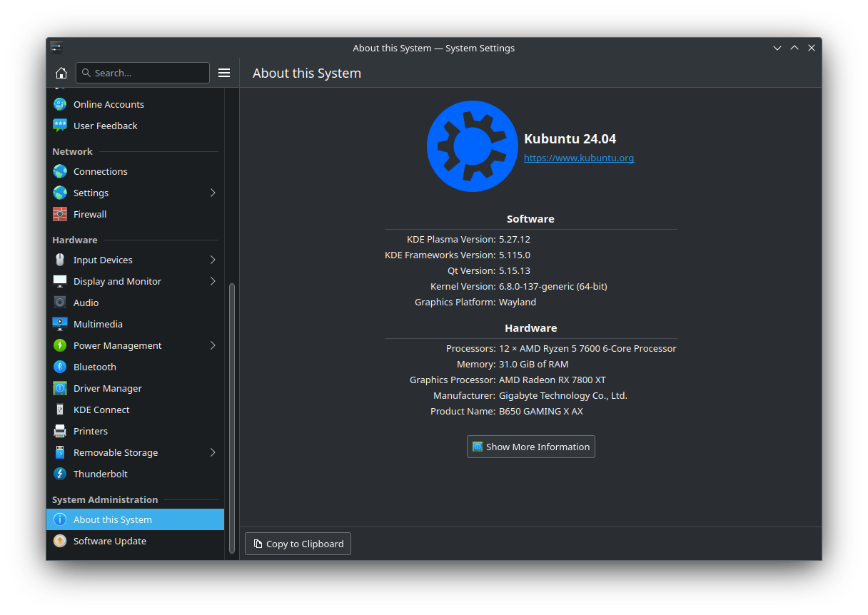Open the Online Accounts page
The height and width of the screenshot is (615, 868).
tap(135, 104)
